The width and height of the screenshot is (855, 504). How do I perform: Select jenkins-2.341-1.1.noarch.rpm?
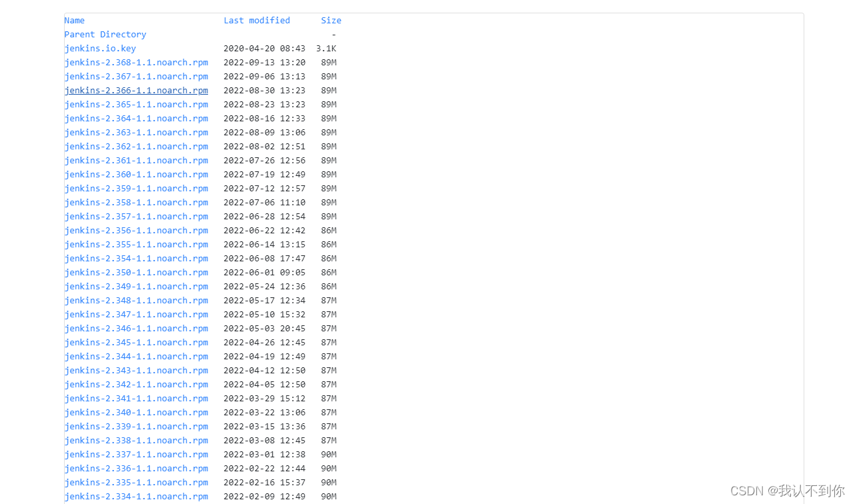click(136, 399)
